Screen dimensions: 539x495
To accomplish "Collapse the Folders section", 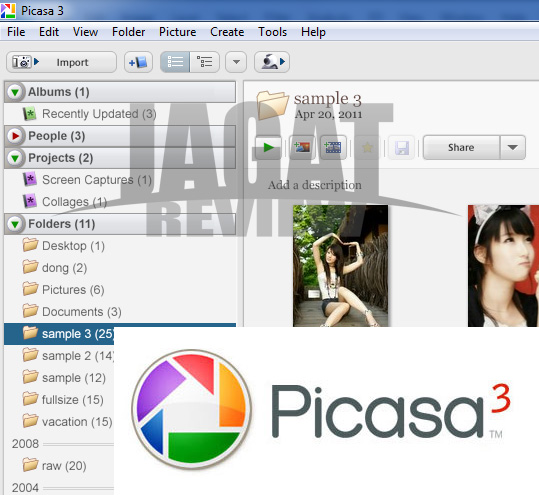I will click(x=15, y=224).
